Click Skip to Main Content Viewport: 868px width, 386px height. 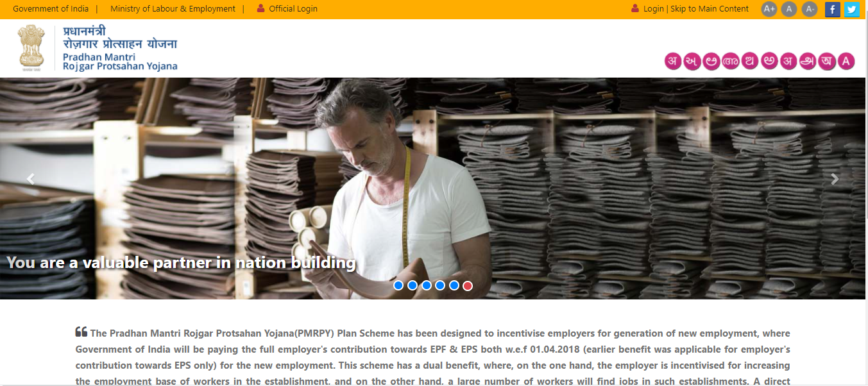click(x=710, y=9)
